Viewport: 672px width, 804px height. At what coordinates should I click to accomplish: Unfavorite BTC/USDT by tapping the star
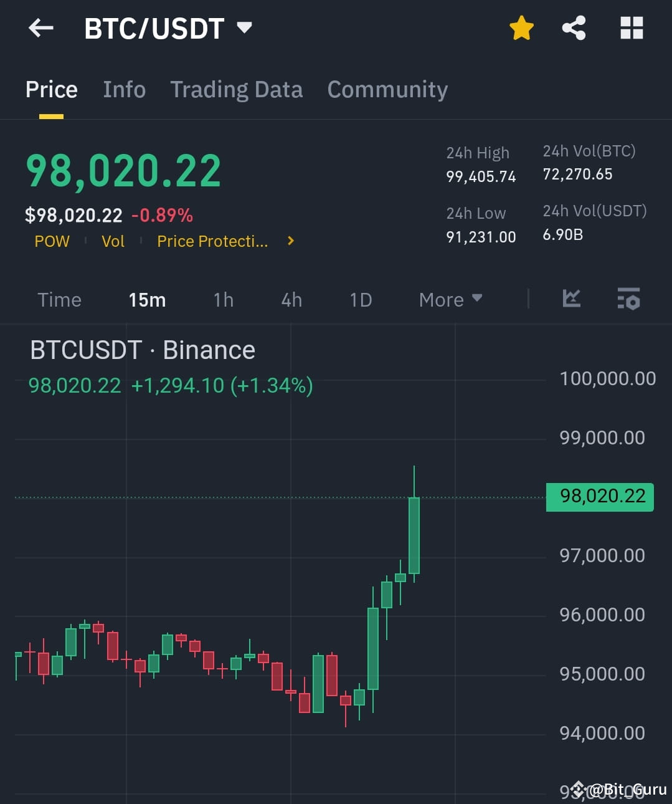(521, 28)
